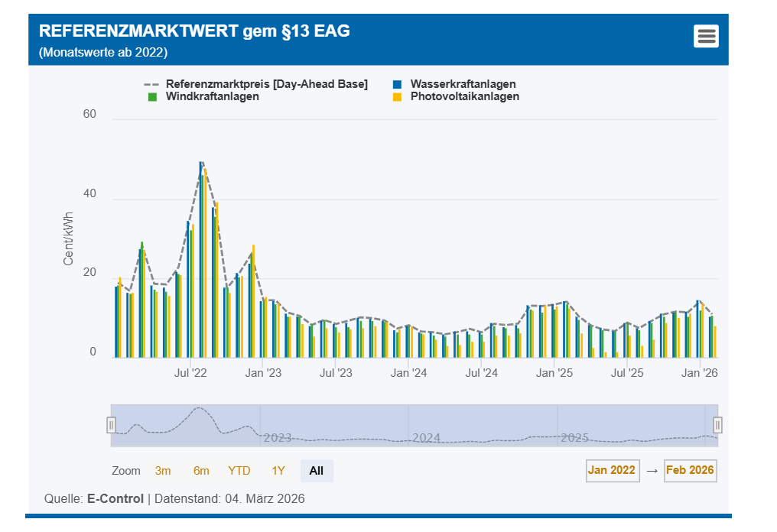Screen dimensions: 777x532
Task: Click the right navigator range handle
Action: click(x=717, y=425)
